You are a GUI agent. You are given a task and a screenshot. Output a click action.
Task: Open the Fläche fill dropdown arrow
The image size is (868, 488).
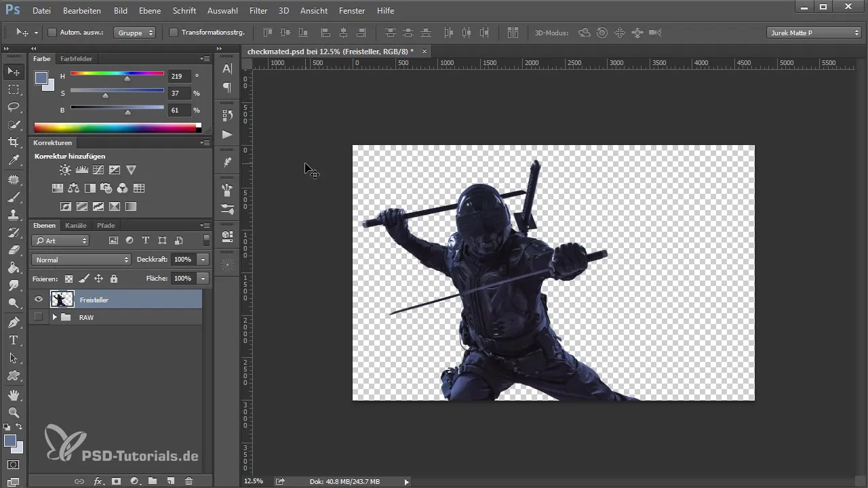203,279
